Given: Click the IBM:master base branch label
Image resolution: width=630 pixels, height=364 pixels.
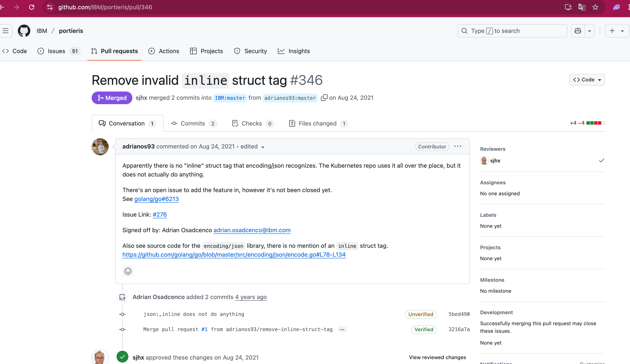Looking at the screenshot, I should pyautogui.click(x=230, y=98).
